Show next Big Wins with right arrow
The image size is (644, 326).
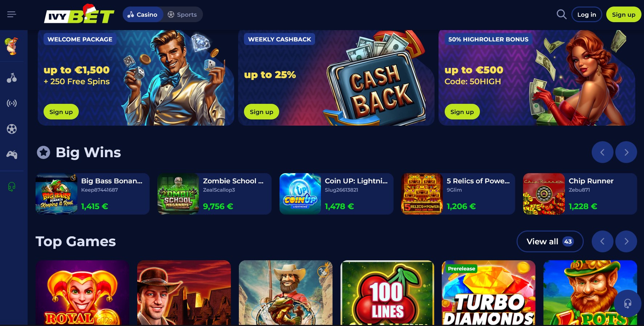click(626, 152)
